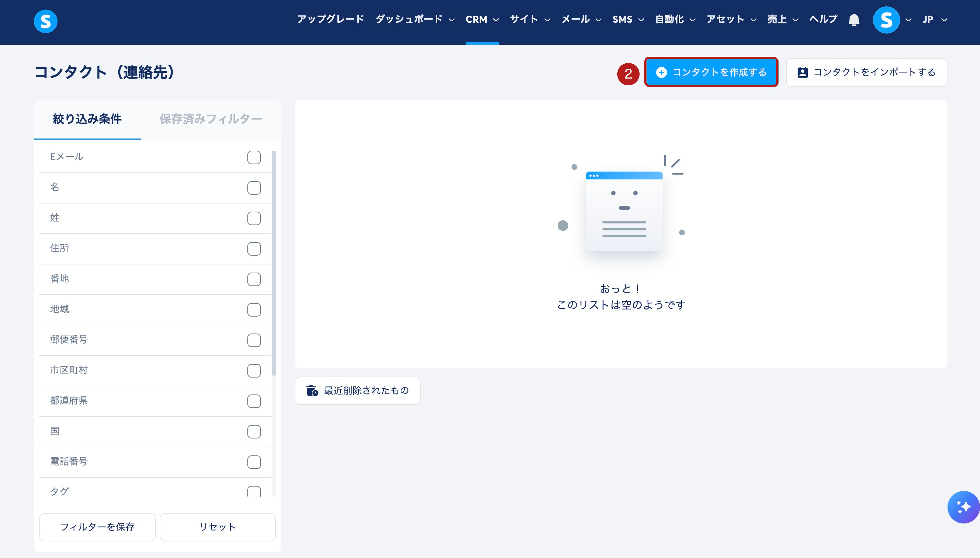
Task: Toggle the 電話番号 filter checkbox
Action: 254,462
